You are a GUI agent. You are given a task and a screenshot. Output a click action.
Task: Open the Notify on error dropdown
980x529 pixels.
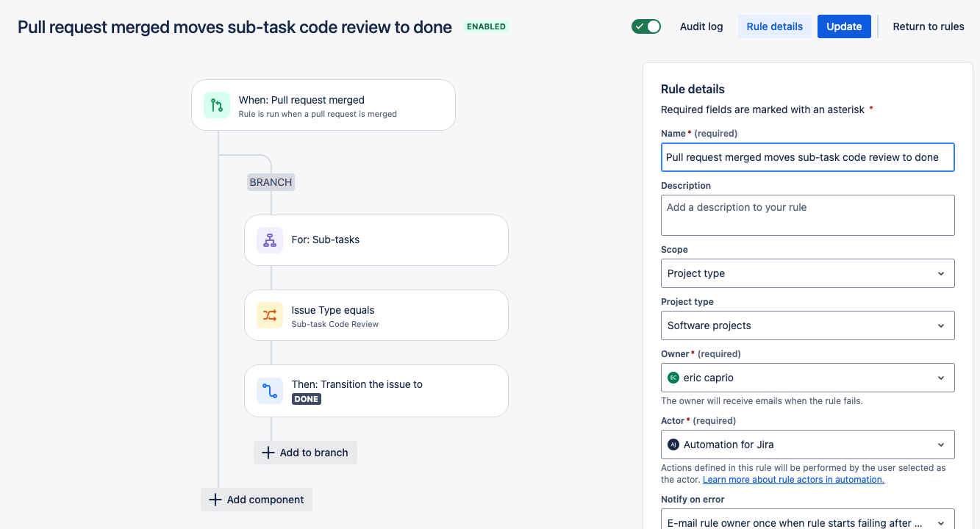click(807, 519)
